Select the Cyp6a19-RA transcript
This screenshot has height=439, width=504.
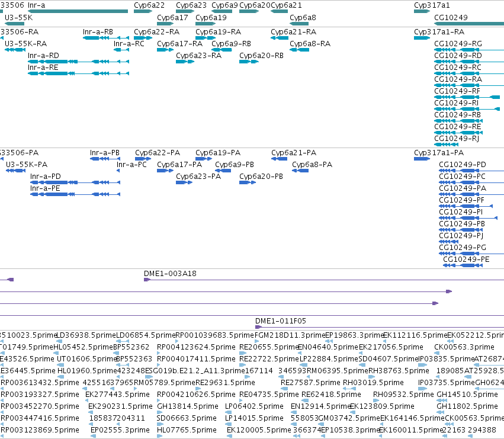206,38
